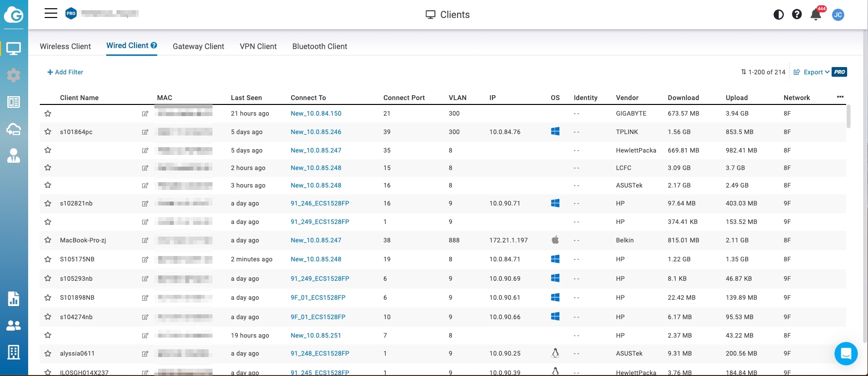Screen dimensions: 868x376
Task: Open notifications bell with 444 badge
Action: (x=816, y=15)
